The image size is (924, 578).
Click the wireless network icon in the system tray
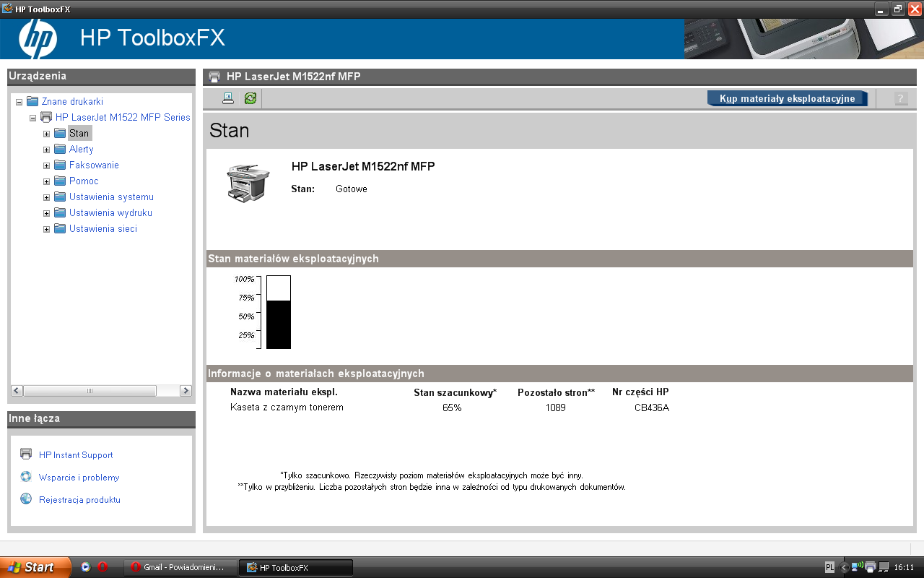[x=857, y=566]
